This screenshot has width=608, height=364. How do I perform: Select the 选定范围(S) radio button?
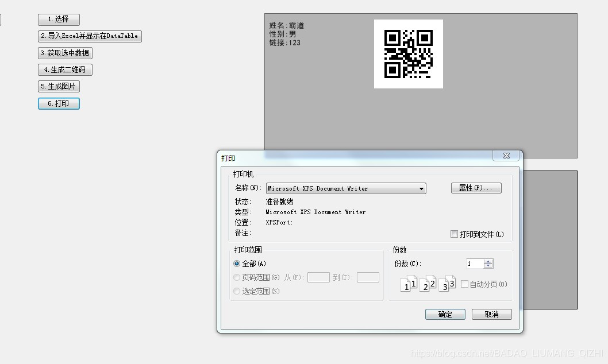236,291
